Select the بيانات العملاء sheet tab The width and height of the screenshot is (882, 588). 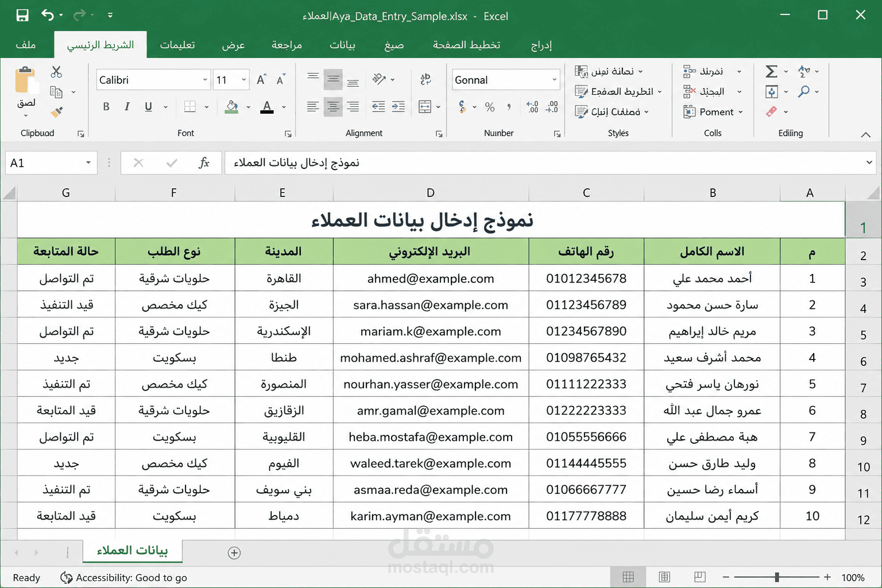click(x=132, y=550)
